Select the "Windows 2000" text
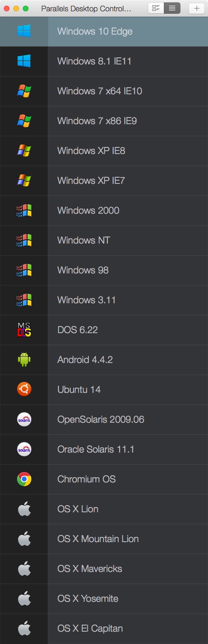The image size is (208, 644). click(x=88, y=210)
